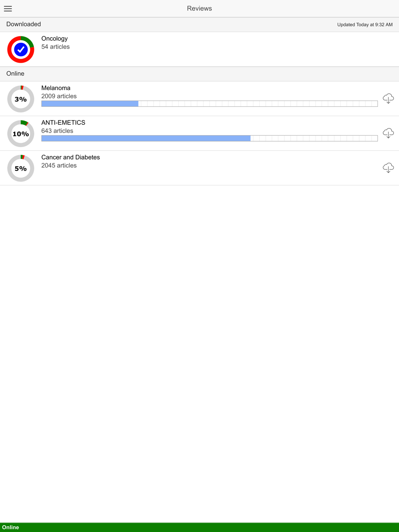Open the Oncology review

pos(199,49)
